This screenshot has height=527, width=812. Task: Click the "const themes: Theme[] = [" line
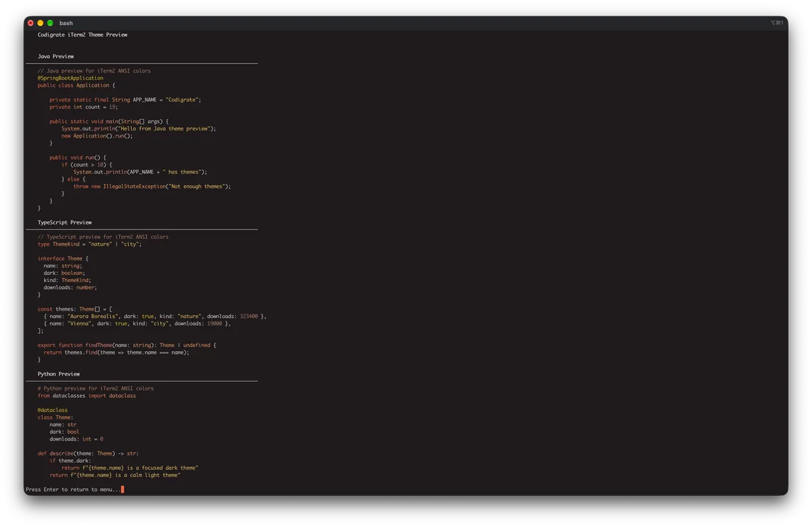tap(75, 309)
